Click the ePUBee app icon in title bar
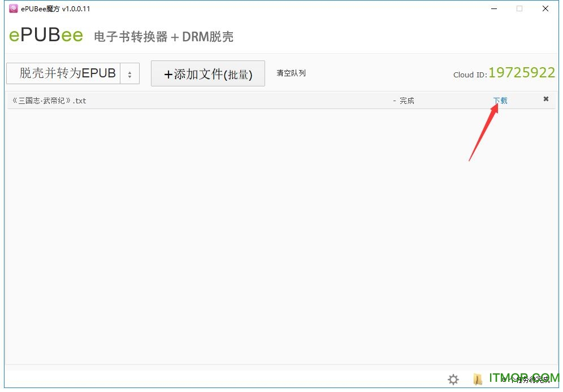 (14, 8)
